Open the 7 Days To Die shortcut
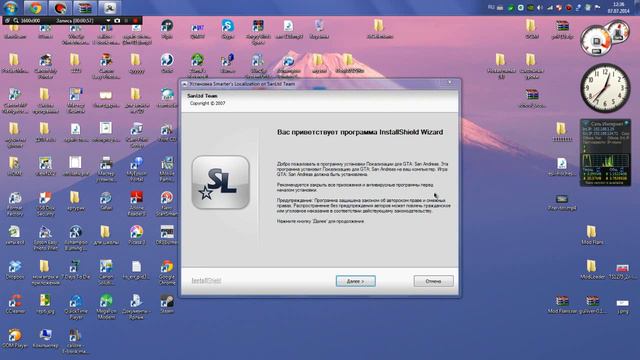Viewport: 640px width, 360px height. pyautogui.click(x=76, y=270)
